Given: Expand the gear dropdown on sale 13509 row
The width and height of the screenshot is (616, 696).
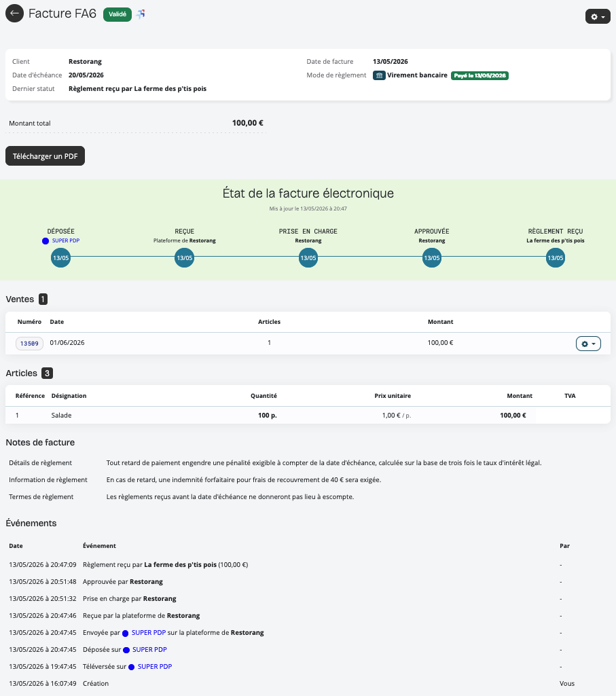Looking at the screenshot, I should (588, 344).
